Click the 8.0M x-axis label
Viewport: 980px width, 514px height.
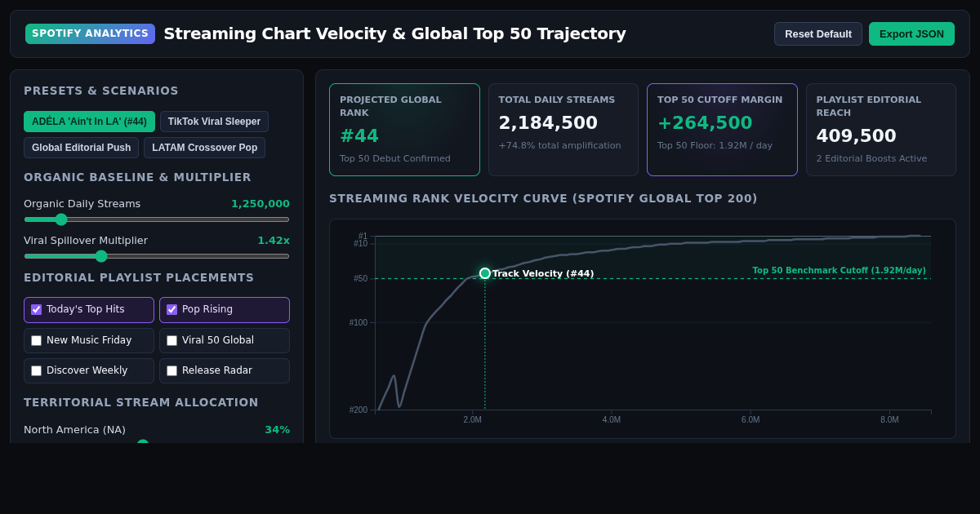pyautogui.click(x=889, y=420)
